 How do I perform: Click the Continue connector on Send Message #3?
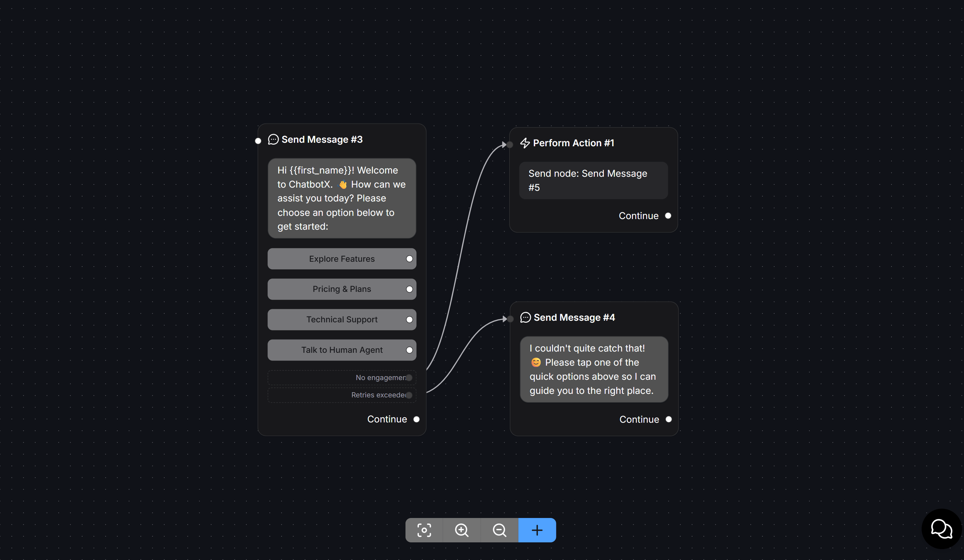pos(417,419)
